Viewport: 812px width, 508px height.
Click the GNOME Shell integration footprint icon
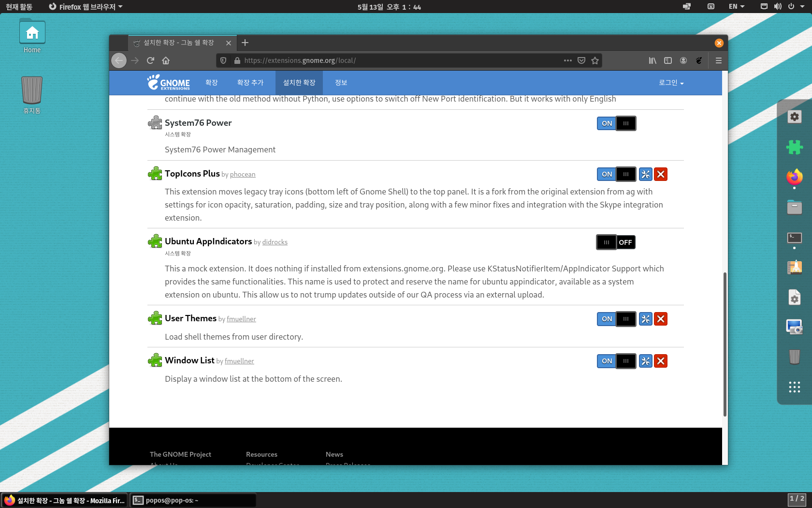click(x=699, y=60)
